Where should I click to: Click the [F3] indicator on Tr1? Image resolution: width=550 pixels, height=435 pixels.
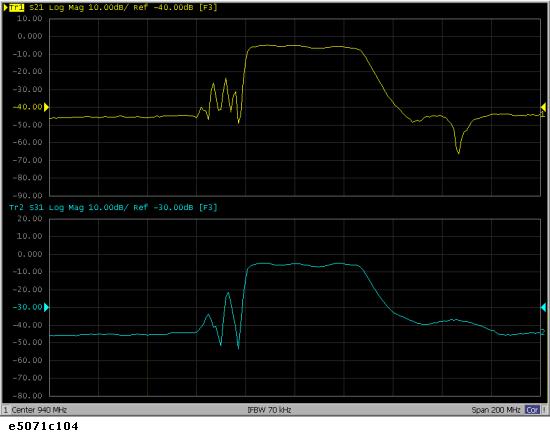(208, 7)
